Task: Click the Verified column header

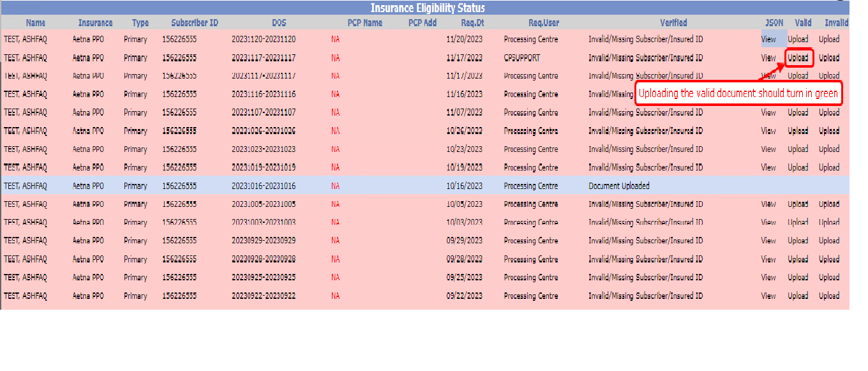Action: click(x=673, y=23)
